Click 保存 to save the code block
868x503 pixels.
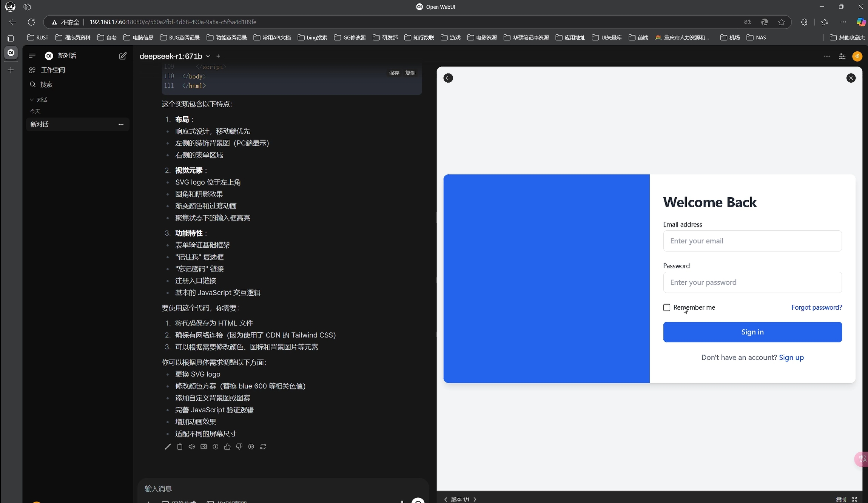(x=394, y=73)
